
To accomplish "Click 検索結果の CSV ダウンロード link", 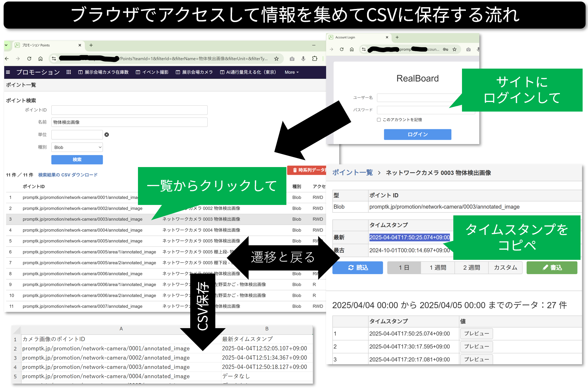I will tap(68, 175).
